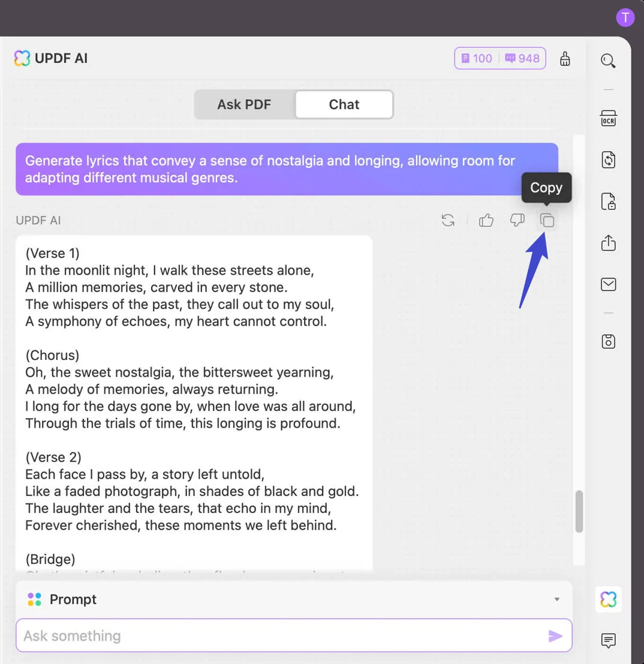Switch to the Chat tab
This screenshot has width=644, height=664.
click(344, 104)
